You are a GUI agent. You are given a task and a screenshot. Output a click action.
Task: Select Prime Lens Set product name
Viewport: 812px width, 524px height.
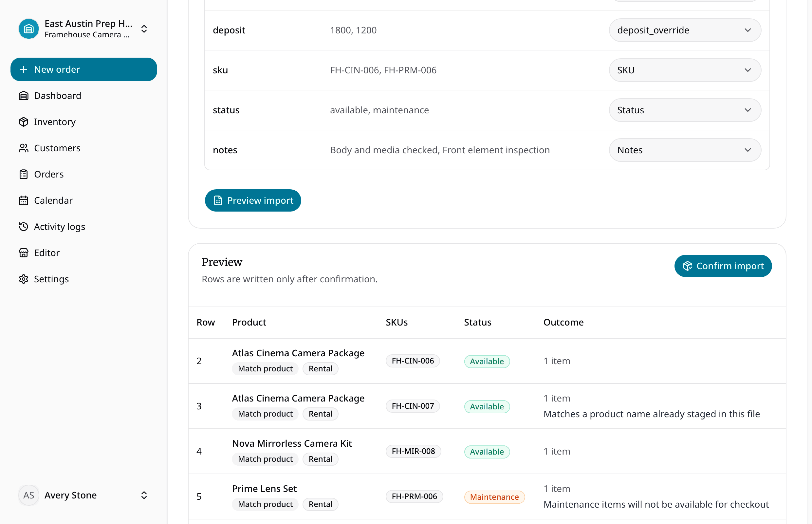pos(264,489)
